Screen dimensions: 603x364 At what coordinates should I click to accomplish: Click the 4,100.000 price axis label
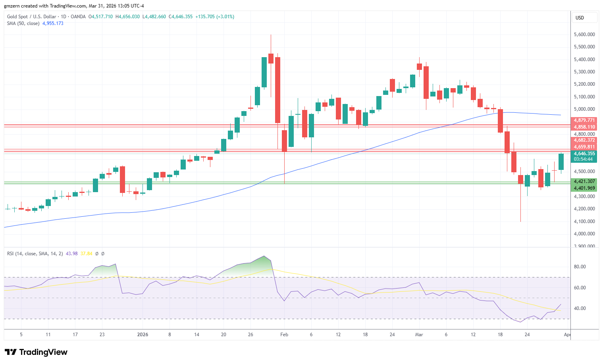584,221
